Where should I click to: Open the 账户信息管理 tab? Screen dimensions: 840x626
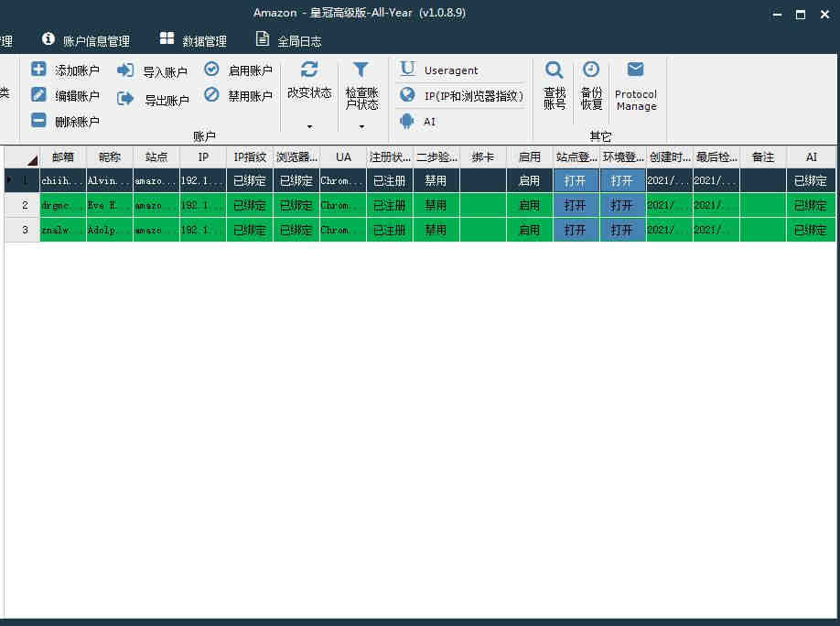86,40
